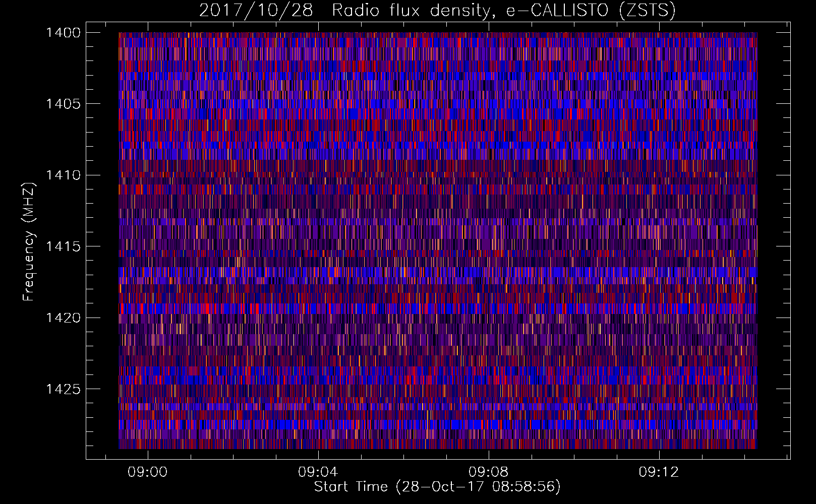
Task: Click the 09:08 time axis label
Action: (488, 472)
